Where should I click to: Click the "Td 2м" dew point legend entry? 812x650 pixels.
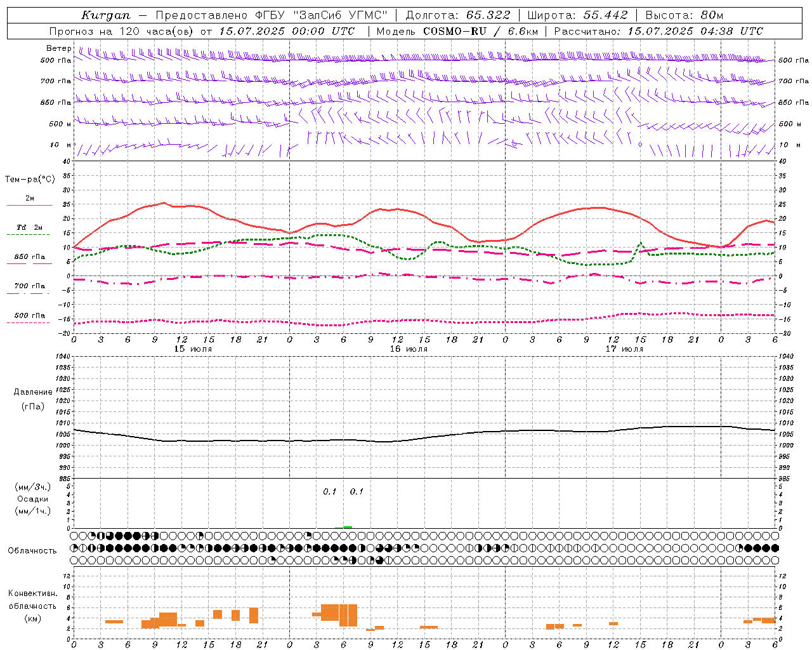29,227
